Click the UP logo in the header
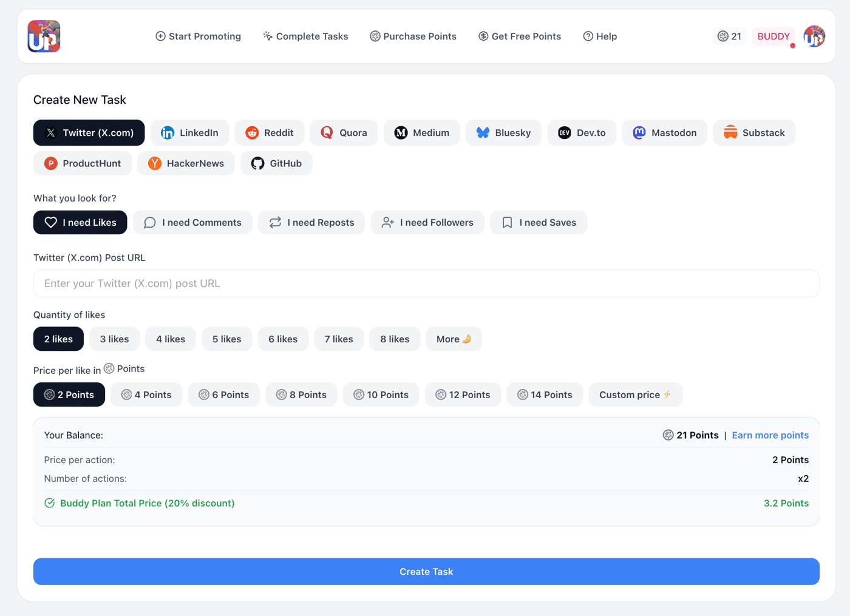Image resolution: width=850 pixels, height=616 pixels. pyautogui.click(x=44, y=36)
